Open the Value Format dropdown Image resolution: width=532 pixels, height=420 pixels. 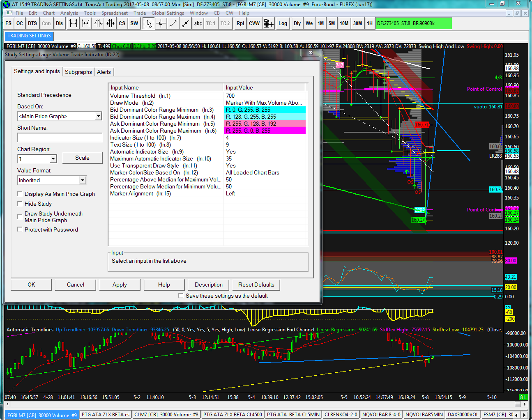coord(83,180)
